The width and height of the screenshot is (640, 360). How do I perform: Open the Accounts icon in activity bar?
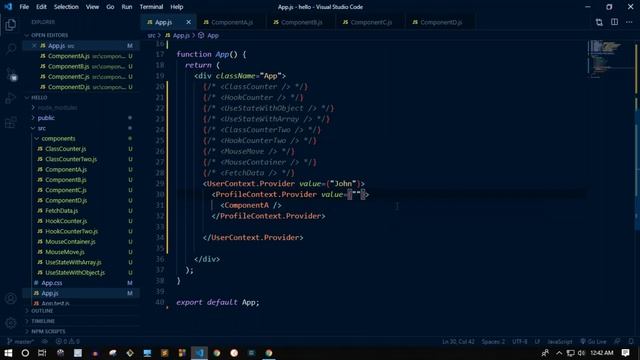click(11, 298)
